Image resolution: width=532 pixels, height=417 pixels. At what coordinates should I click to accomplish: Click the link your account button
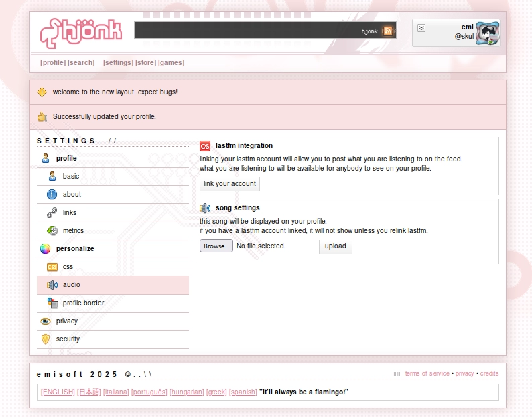pyautogui.click(x=230, y=184)
